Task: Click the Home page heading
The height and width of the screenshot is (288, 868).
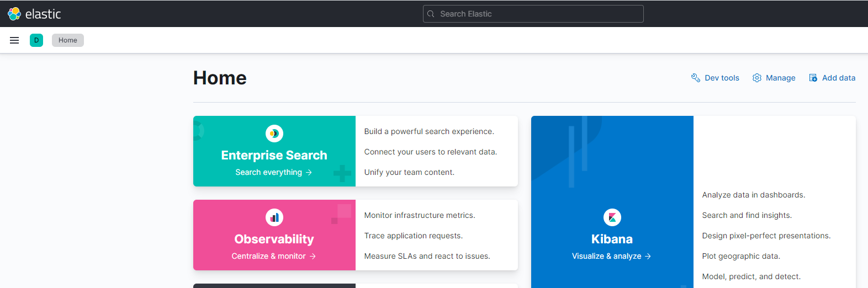Action: tap(220, 78)
